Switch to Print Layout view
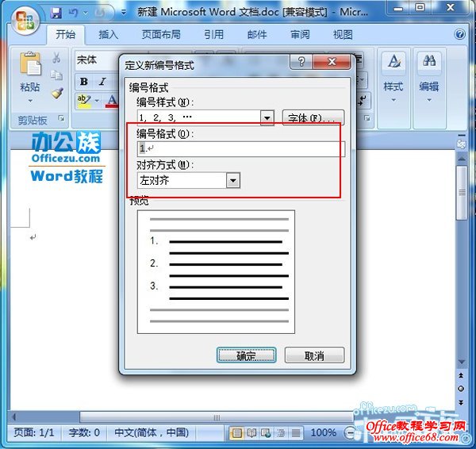The height and width of the screenshot is (449, 476). pos(236,433)
